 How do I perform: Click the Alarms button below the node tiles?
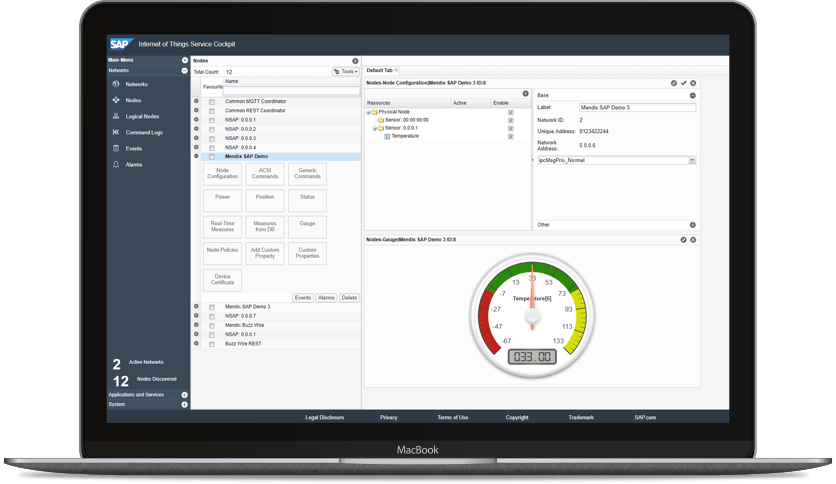click(x=326, y=298)
